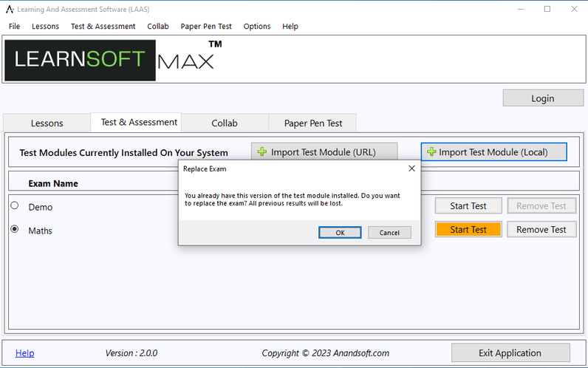Open the Help link in footer
The width and height of the screenshot is (588, 368).
24,353
